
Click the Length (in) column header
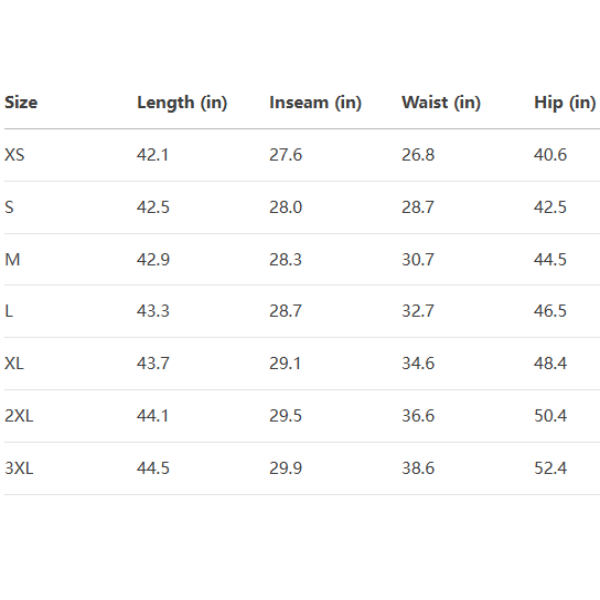[182, 102]
